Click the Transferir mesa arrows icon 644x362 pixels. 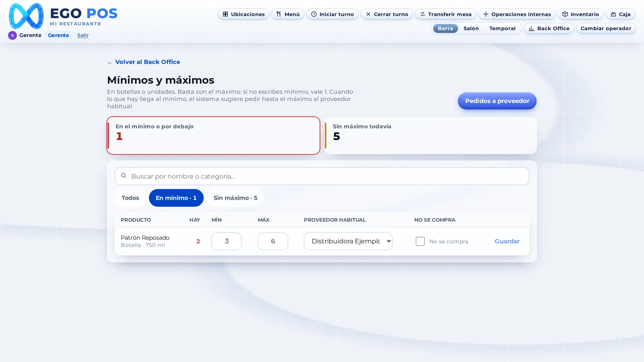pyautogui.click(x=423, y=14)
